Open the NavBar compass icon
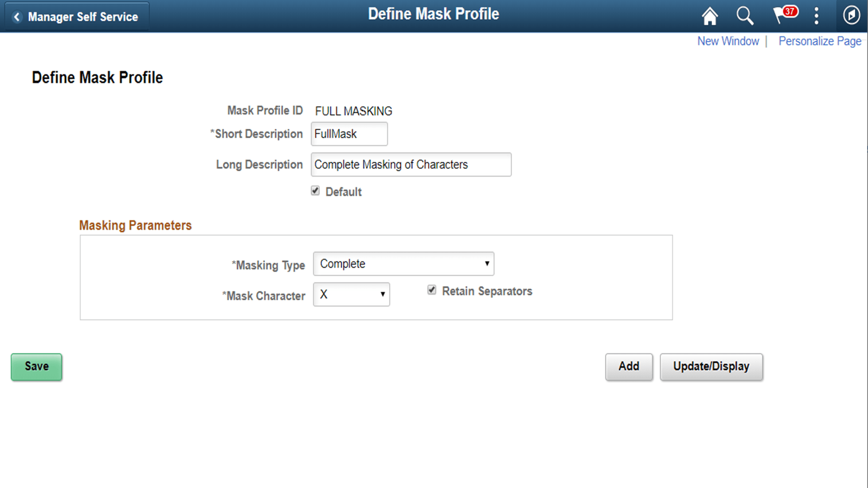Screen dimensions: 868x488 coord(852,15)
